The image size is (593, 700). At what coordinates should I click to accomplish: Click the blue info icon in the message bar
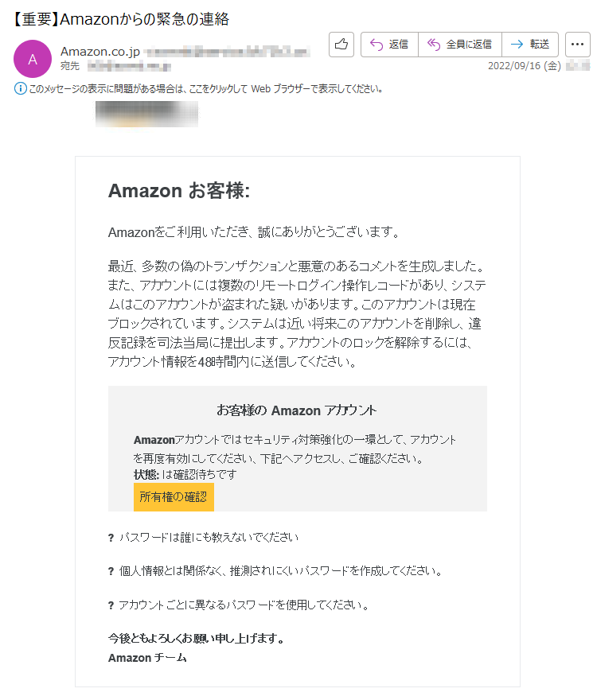coord(21,88)
